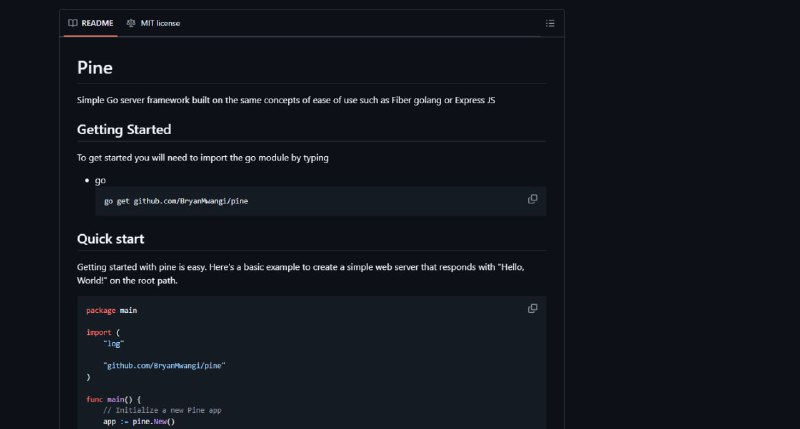
Task: Copy the go get command
Action: click(532, 199)
